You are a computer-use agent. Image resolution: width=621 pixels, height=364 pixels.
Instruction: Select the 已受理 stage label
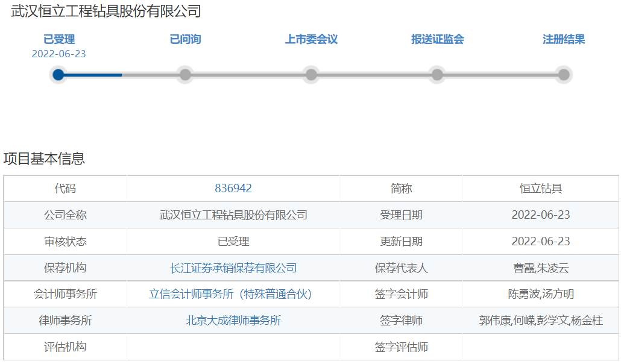click(58, 39)
